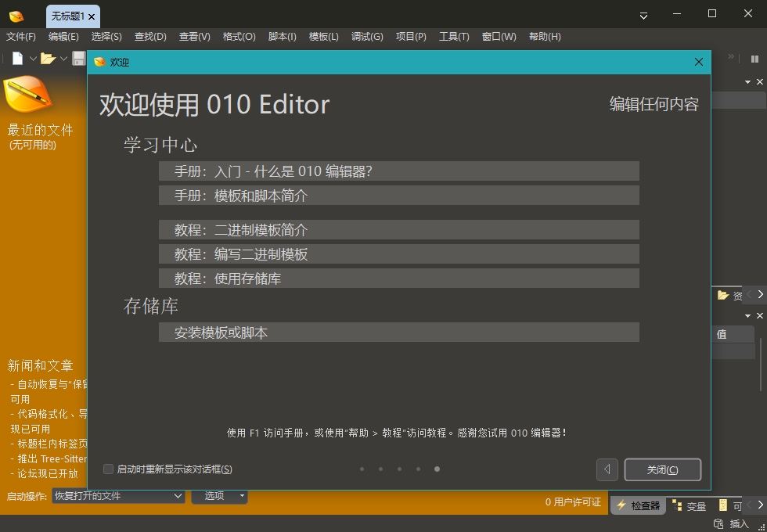Click the toolbar overflow chevron icon
Image resolution: width=767 pixels, height=532 pixels.
[x=731, y=56]
